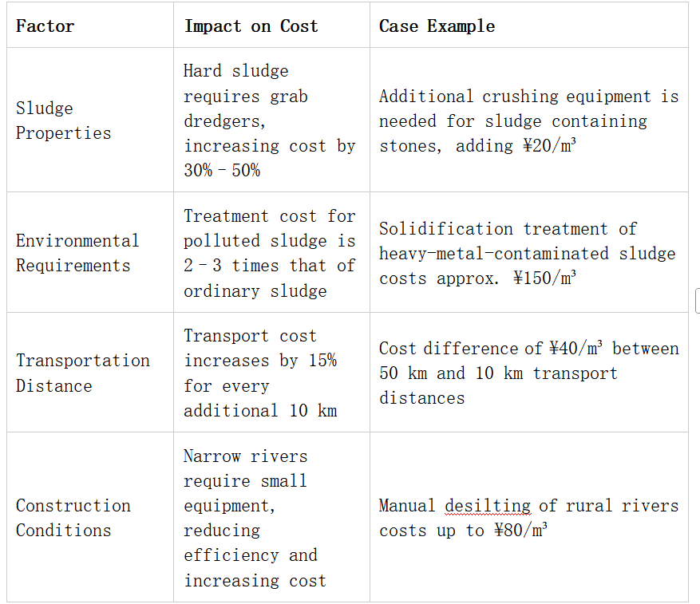
Task: Click the 'Transport cost increases by 15%' cell
Action: pyautogui.click(x=271, y=373)
